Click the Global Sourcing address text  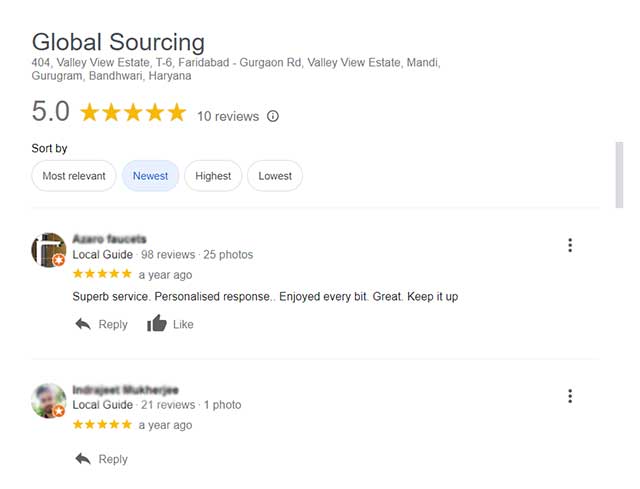pyautogui.click(x=235, y=69)
